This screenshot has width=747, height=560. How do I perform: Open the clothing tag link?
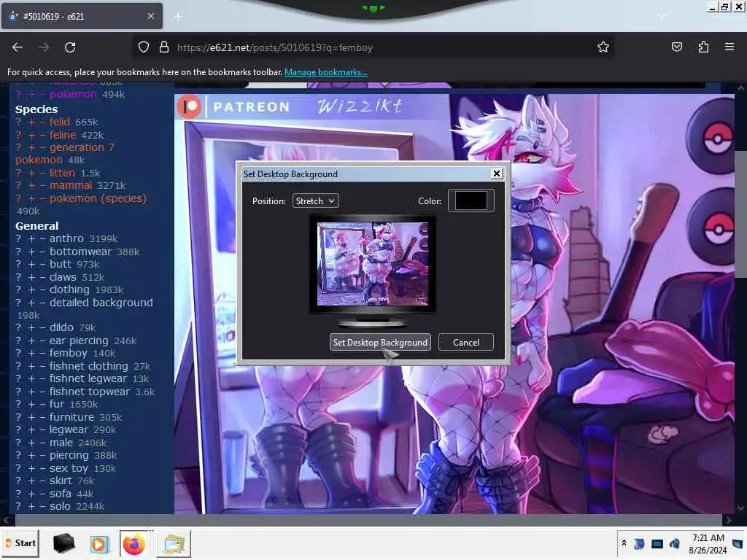69,289
